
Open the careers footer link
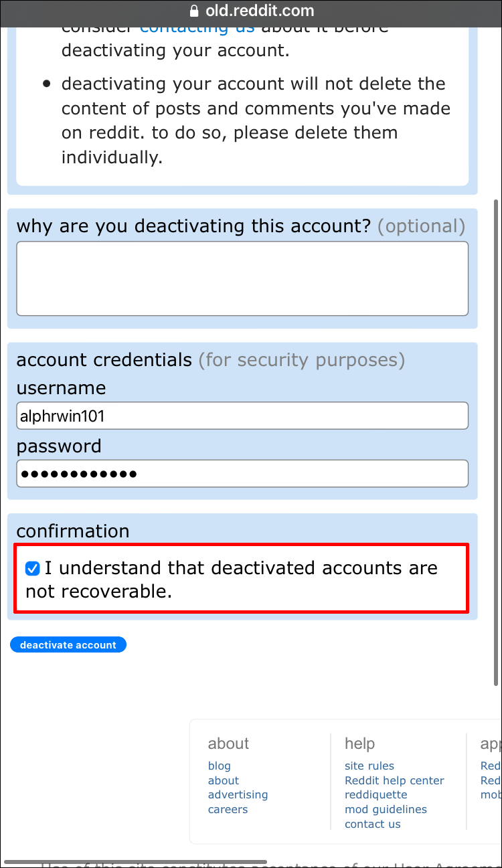pyautogui.click(x=228, y=809)
